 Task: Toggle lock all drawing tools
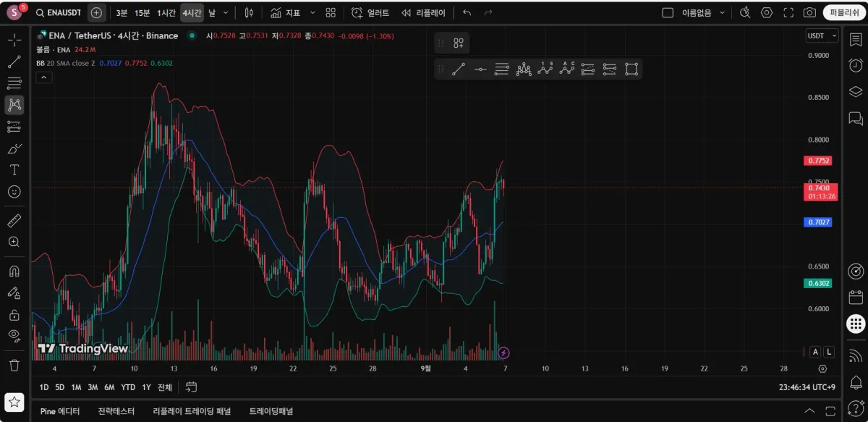(x=14, y=315)
